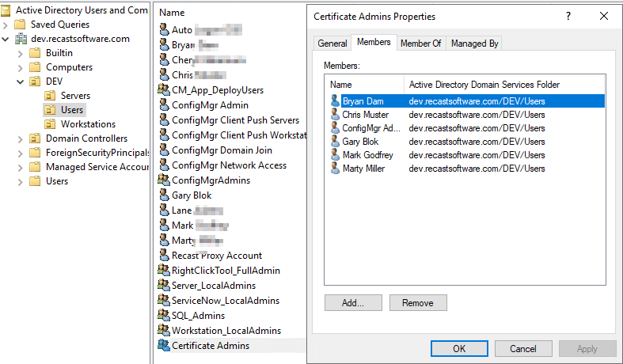Viewport: 623px width, 364px height.
Task: Switch to the Member Of tab
Action: click(x=420, y=44)
